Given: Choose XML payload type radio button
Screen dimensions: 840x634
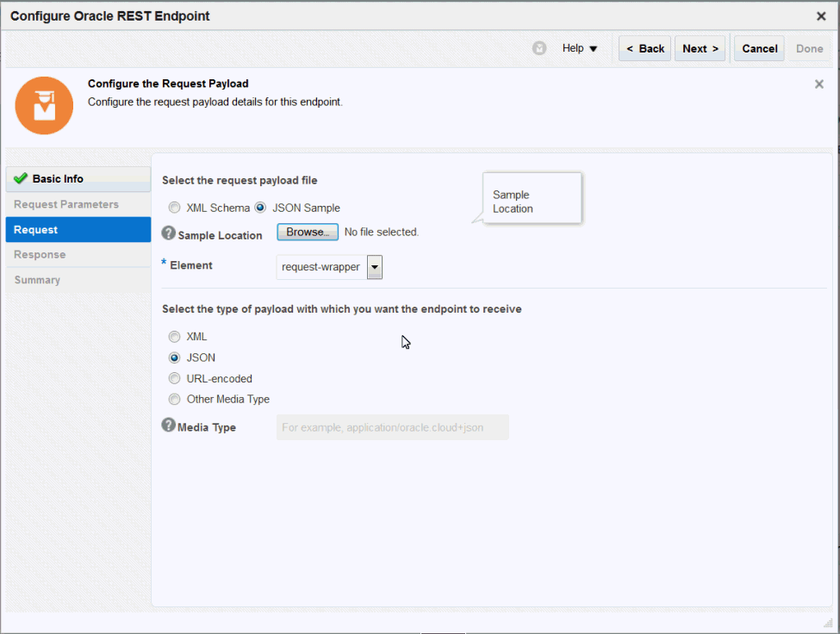Looking at the screenshot, I should coord(174,337).
